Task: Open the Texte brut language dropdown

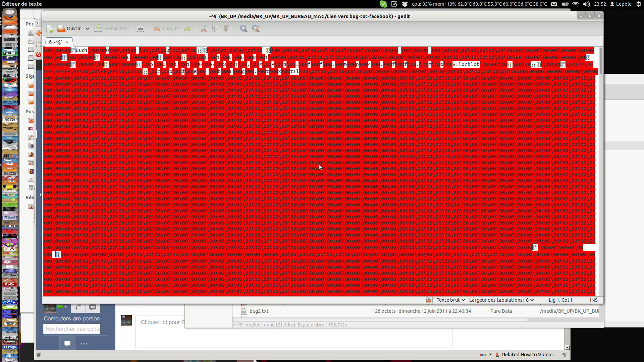Action: 450,300
